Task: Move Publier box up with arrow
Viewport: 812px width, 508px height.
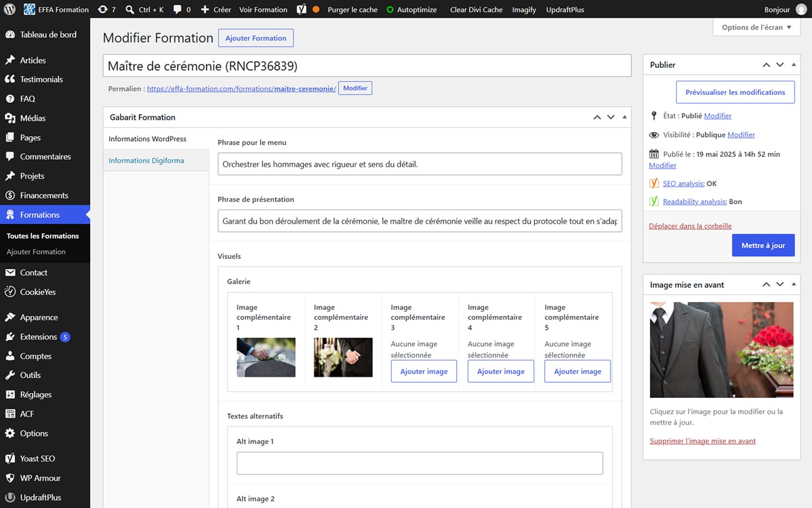Action: pos(766,65)
